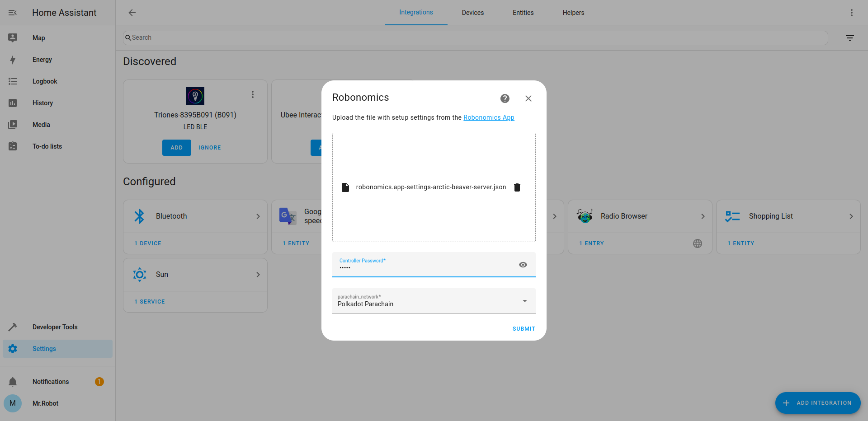The image size is (868, 421).
Task: Open Google Translate 1 ENTITY link
Action: click(296, 243)
